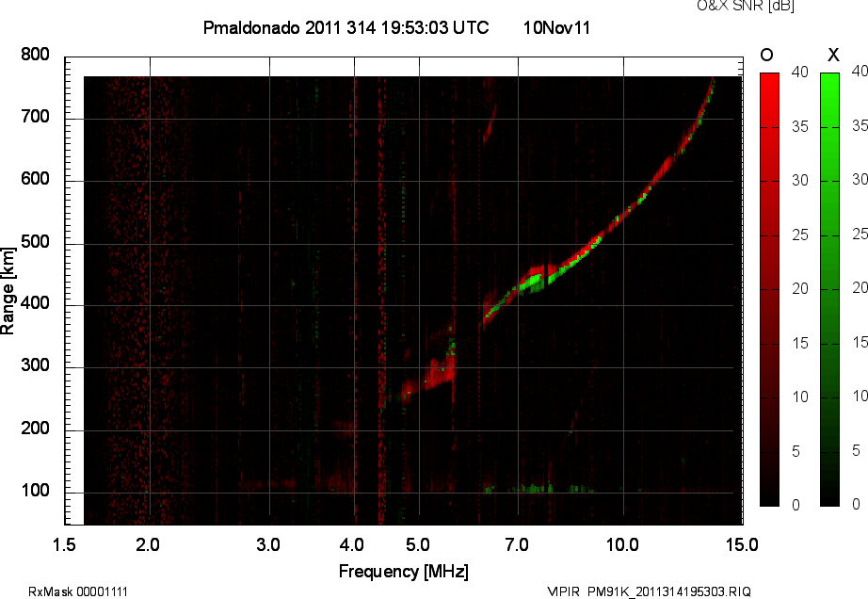The image size is (868, 599).
Task: Click the red O-mode color bar
Action: pyautogui.click(x=769, y=289)
